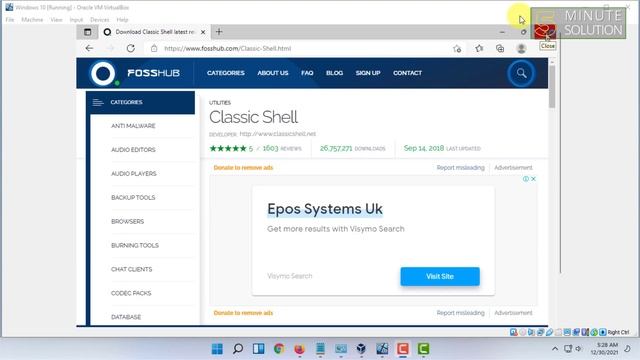Click the lower Report misleading link
This screenshot has width=640, height=360.
pos(460,313)
